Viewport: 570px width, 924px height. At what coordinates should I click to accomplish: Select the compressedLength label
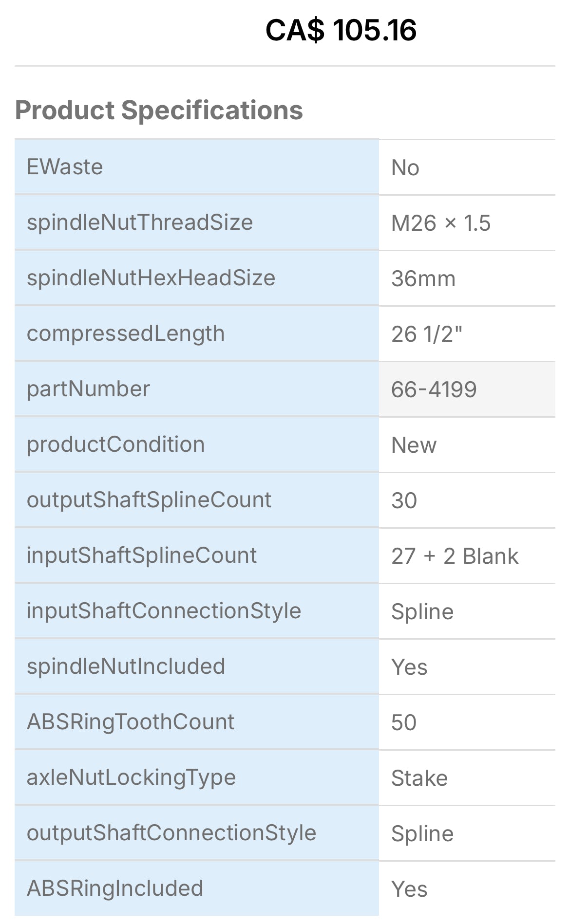[126, 333]
